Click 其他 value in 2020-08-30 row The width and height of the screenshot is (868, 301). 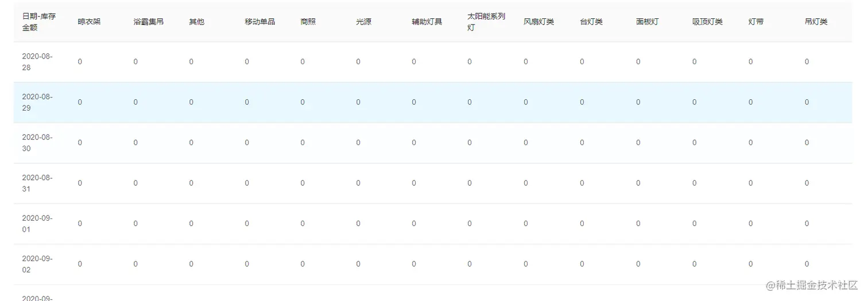point(191,143)
